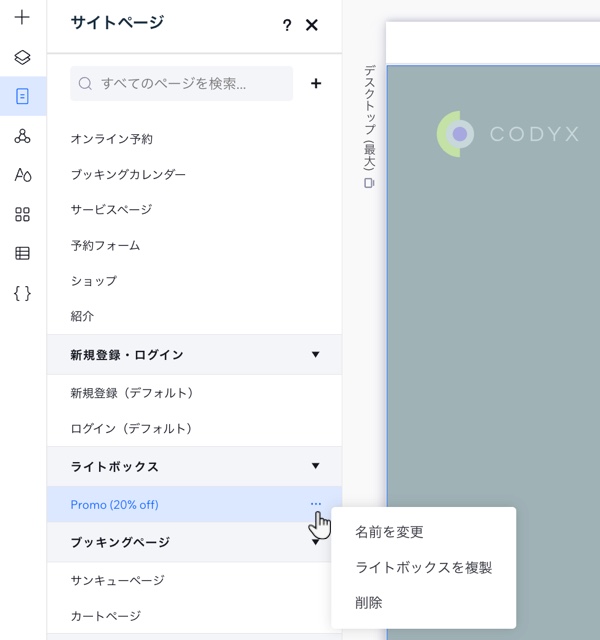The height and width of the screenshot is (640, 600).
Task: Open the オンライン予約 page
Action: coord(111,139)
